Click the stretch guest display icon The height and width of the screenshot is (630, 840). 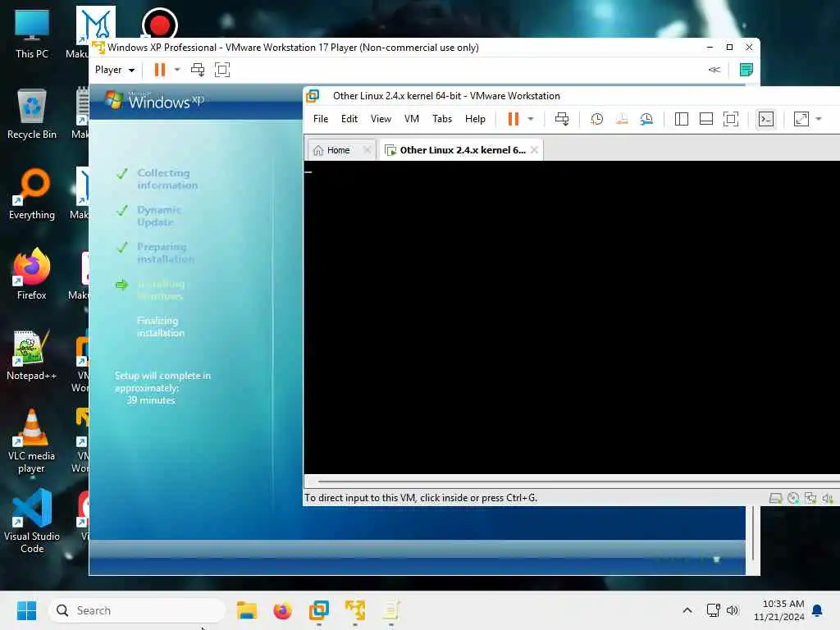click(x=801, y=119)
